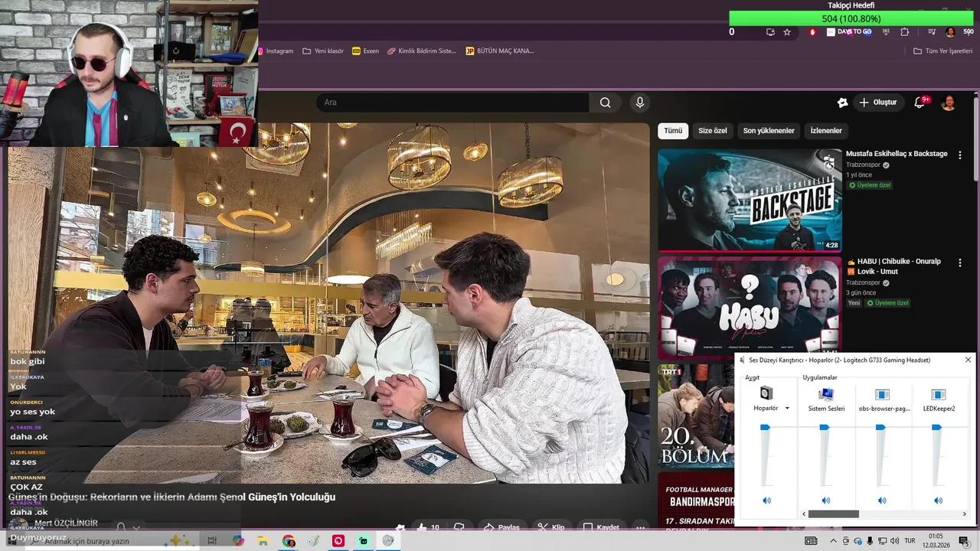Select the Size özel filter chip

pos(712,131)
